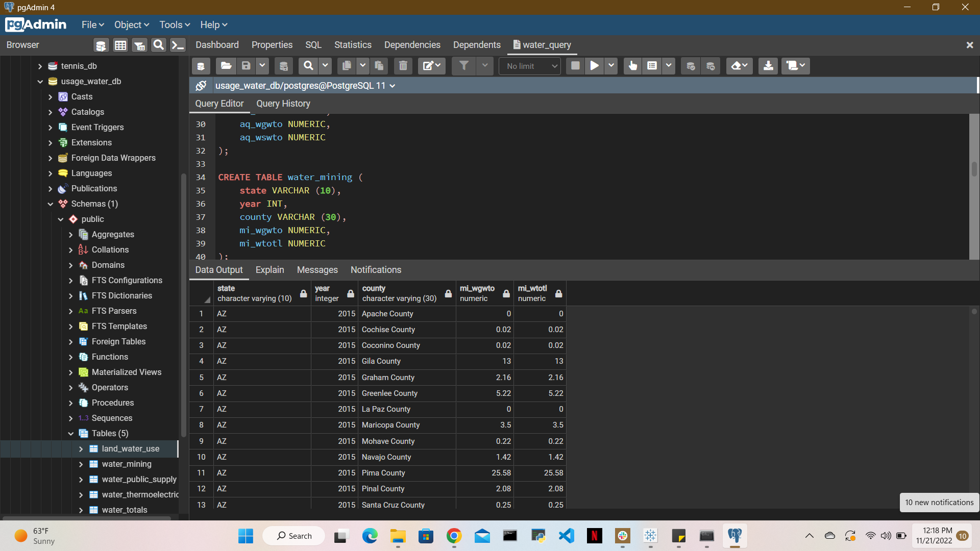Click the mi_wgwto column header
This screenshot has width=980, height=551.
[x=484, y=293]
